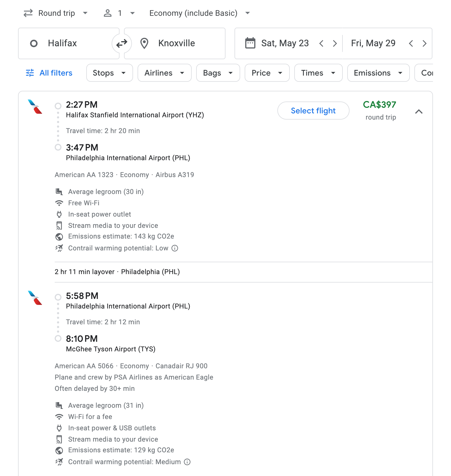
Task: Open the Stops filter dropdown
Action: [x=109, y=73]
